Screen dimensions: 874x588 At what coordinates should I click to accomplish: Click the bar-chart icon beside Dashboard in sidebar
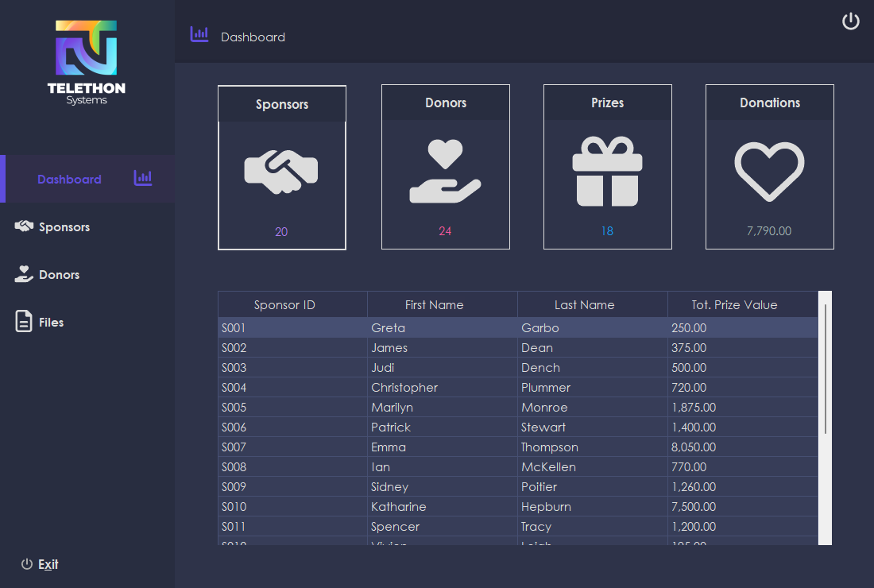[143, 178]
